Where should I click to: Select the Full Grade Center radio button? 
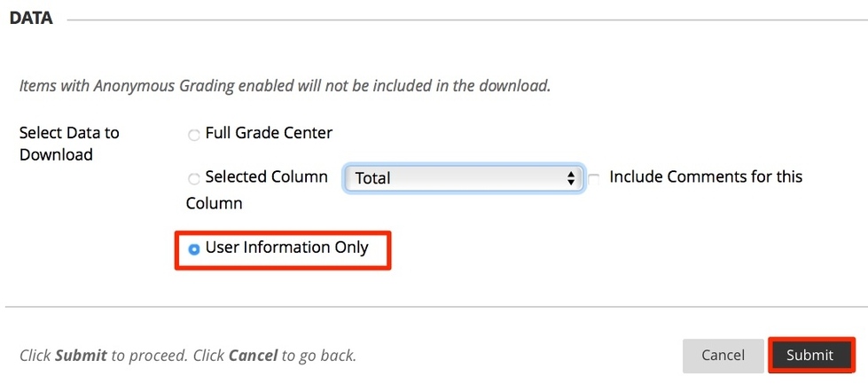pyautogui.click(x=194, y=136)
